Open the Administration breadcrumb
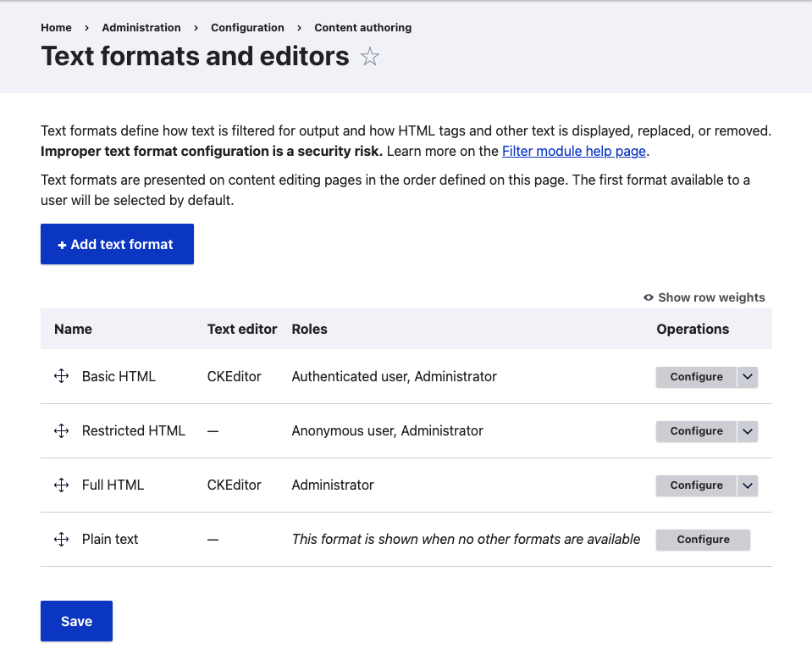 click(141, 27)
